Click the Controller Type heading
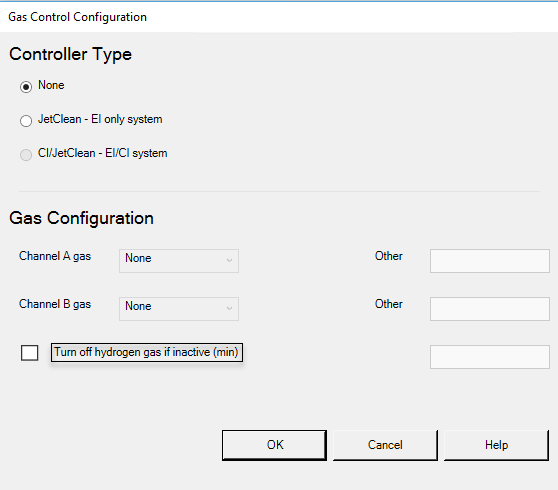 click(70, 55)
